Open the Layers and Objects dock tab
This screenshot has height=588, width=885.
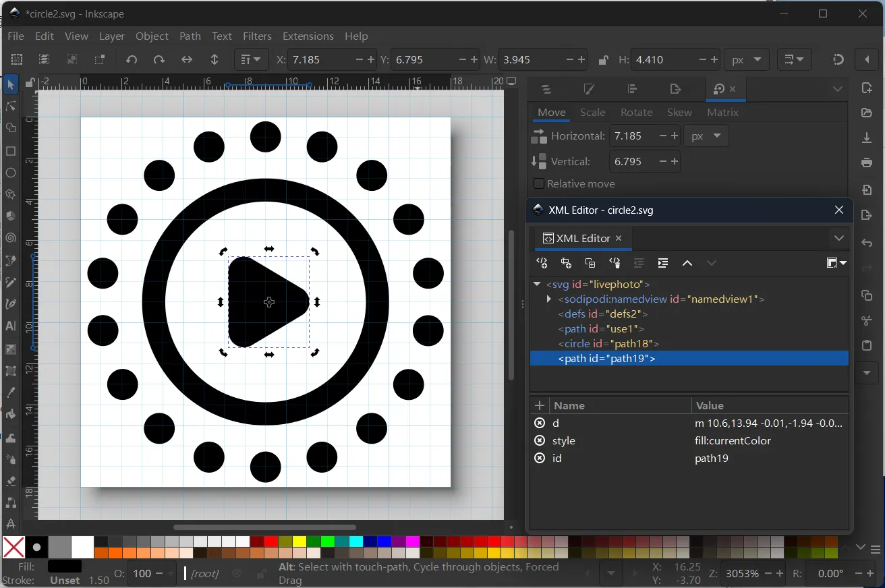[546, 89]
